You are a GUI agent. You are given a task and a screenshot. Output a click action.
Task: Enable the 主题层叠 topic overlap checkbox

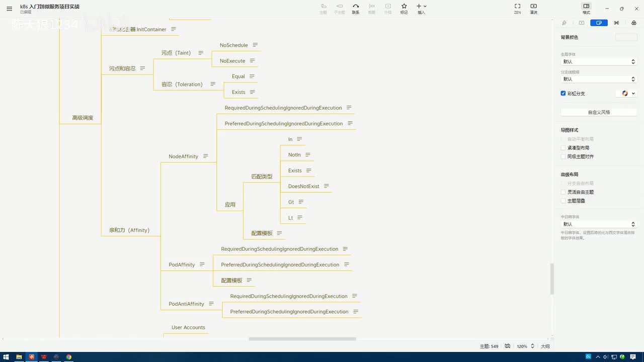click(563, 201)
